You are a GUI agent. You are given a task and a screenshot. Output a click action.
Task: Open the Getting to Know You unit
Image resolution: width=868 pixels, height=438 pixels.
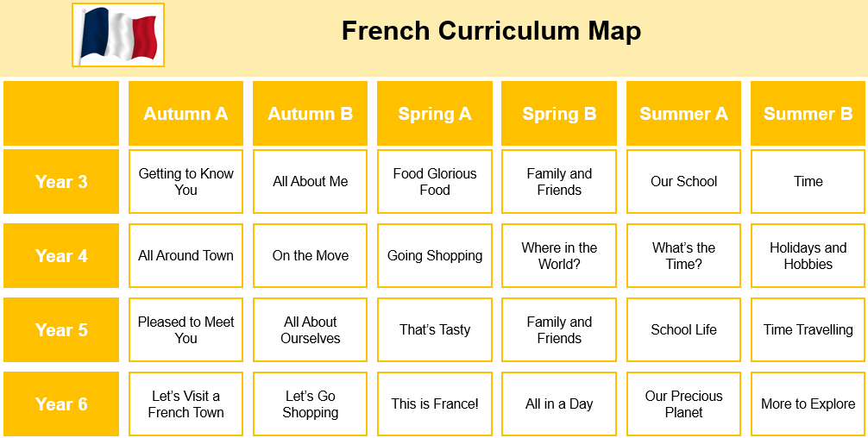click(186, 181)
